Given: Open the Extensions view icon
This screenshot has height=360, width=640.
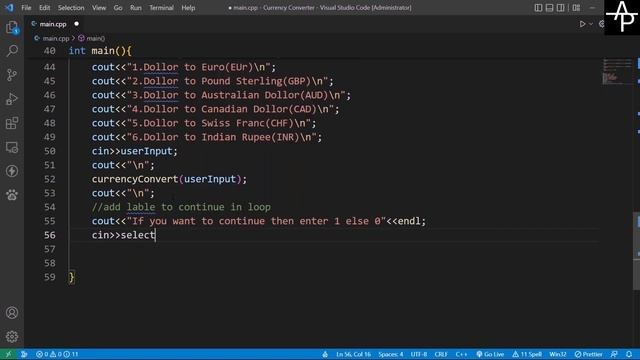Looking at the screenshot, I should pos(12,123).
